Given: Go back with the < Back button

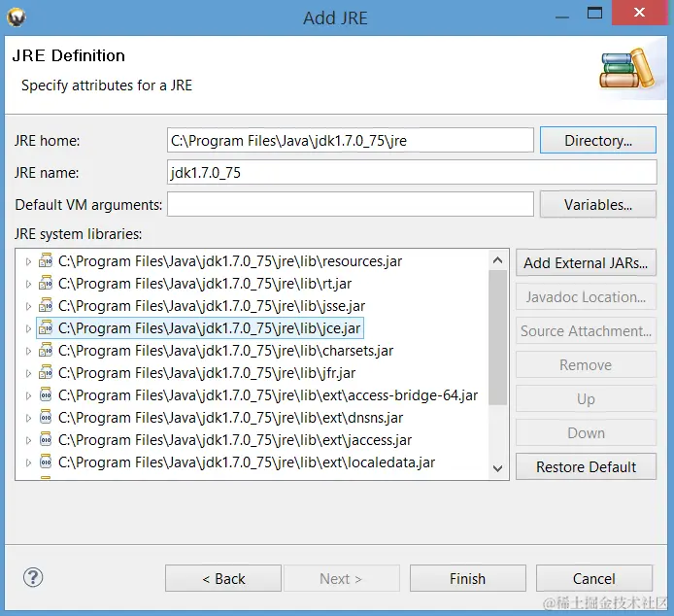Looking at the screenshot, I should pos(223,578).
